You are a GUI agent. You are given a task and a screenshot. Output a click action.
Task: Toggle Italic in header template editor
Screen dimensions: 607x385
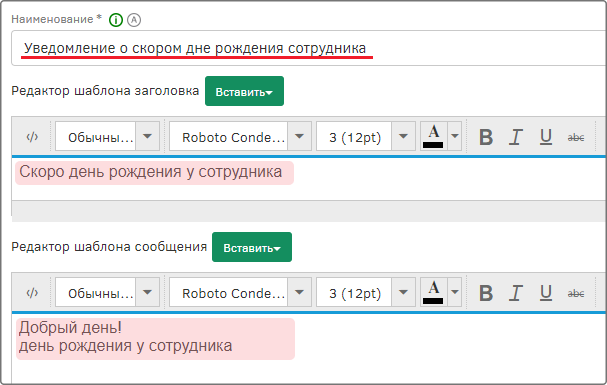[516, 137]
